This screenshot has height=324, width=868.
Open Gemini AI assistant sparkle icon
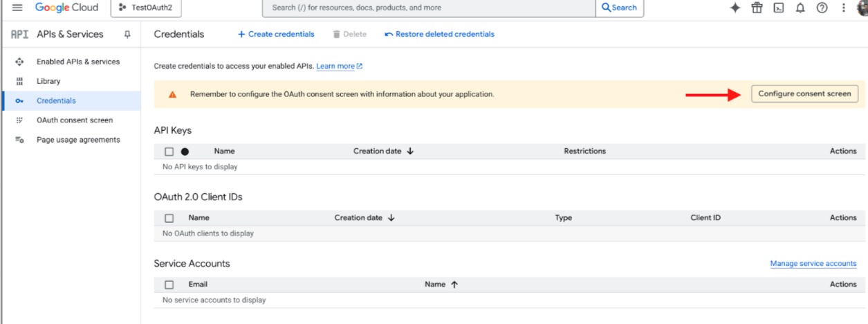pos(735,8)
